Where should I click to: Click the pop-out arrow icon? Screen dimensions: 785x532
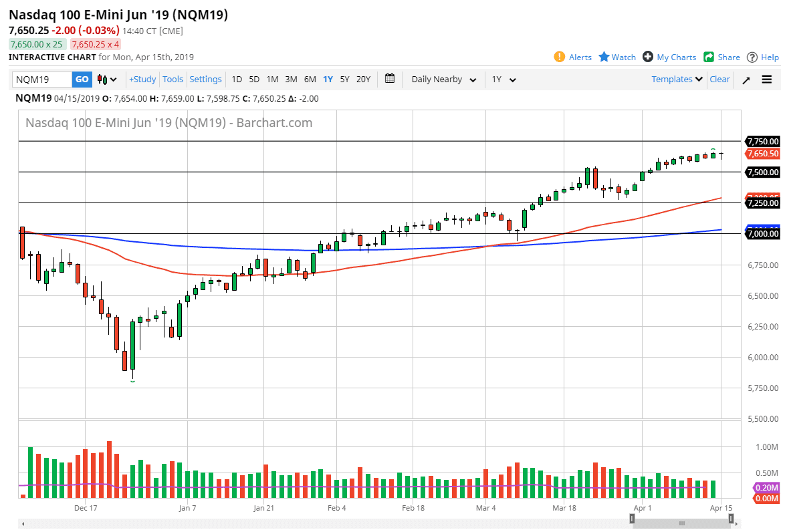pos(746,79)
